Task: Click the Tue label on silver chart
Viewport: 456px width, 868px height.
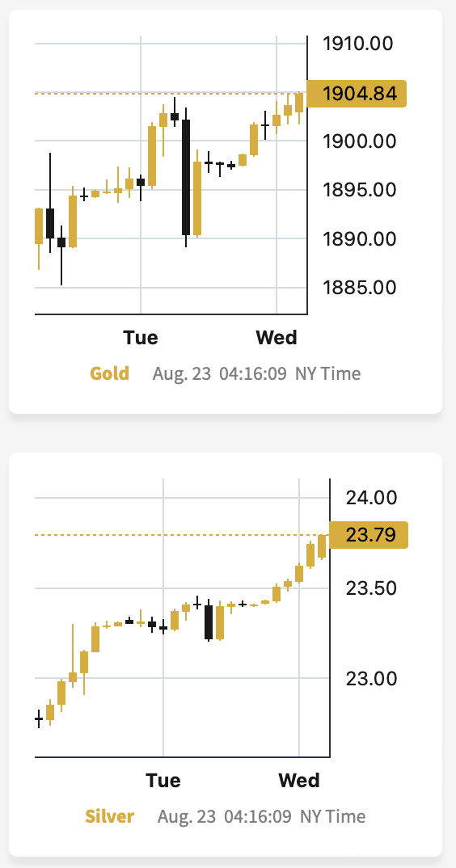Action: (x=163, y=781)
